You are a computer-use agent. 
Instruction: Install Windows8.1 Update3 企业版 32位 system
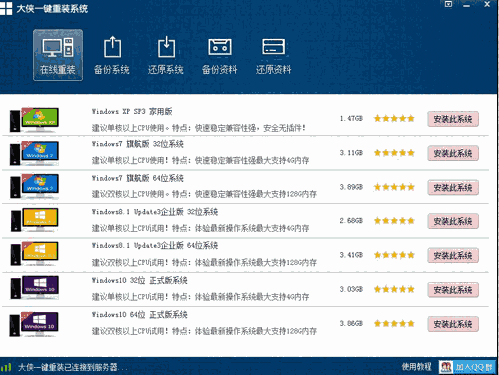[453, 221]
